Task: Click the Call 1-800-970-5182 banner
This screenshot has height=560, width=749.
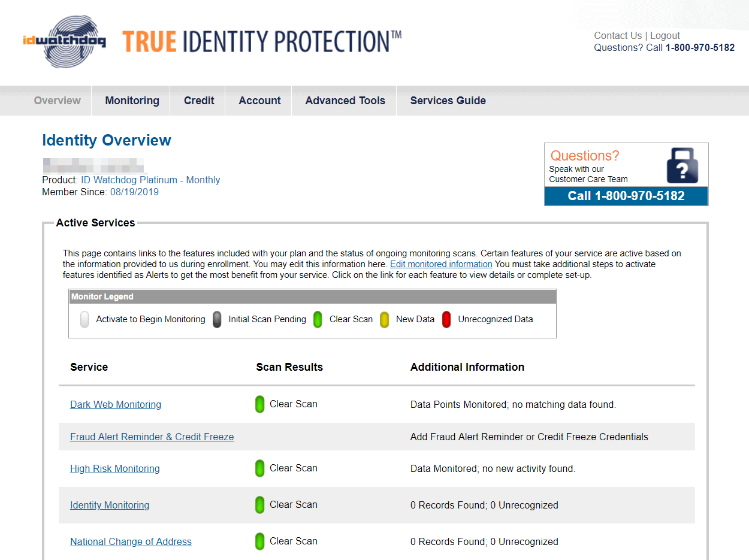Action: (626, 196)
